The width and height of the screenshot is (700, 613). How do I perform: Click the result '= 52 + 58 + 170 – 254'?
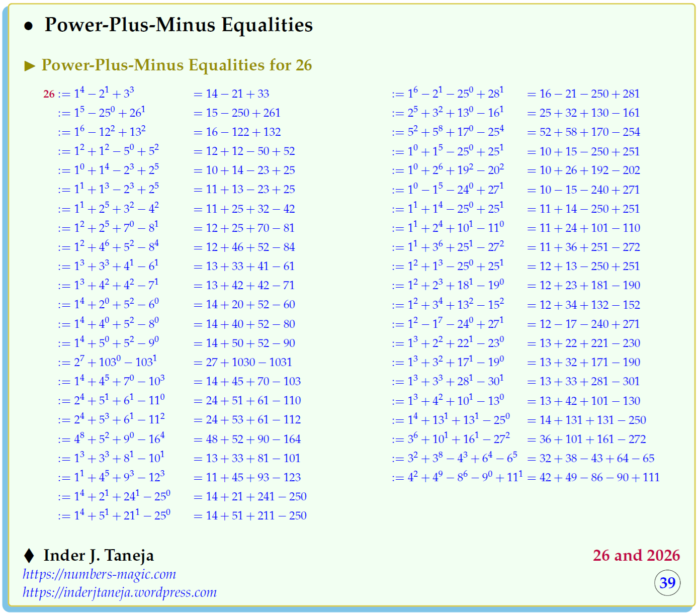click(x=583, y=132)
